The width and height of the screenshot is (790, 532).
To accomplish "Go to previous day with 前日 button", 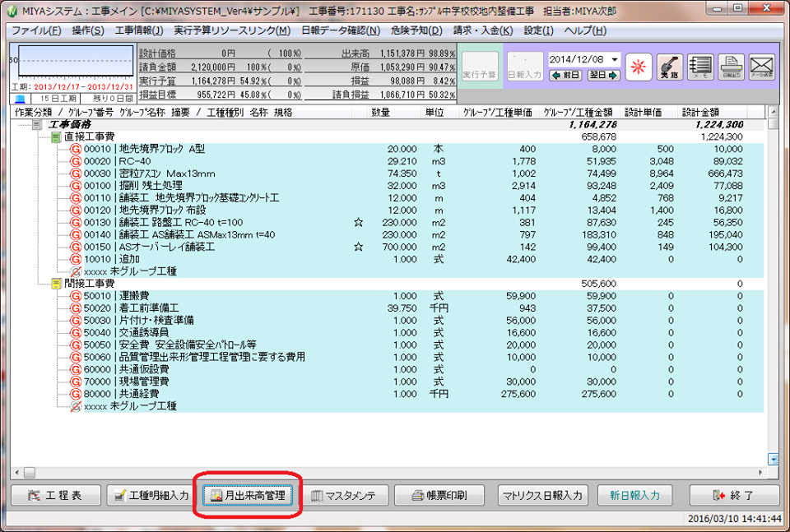I will point(565,75).
